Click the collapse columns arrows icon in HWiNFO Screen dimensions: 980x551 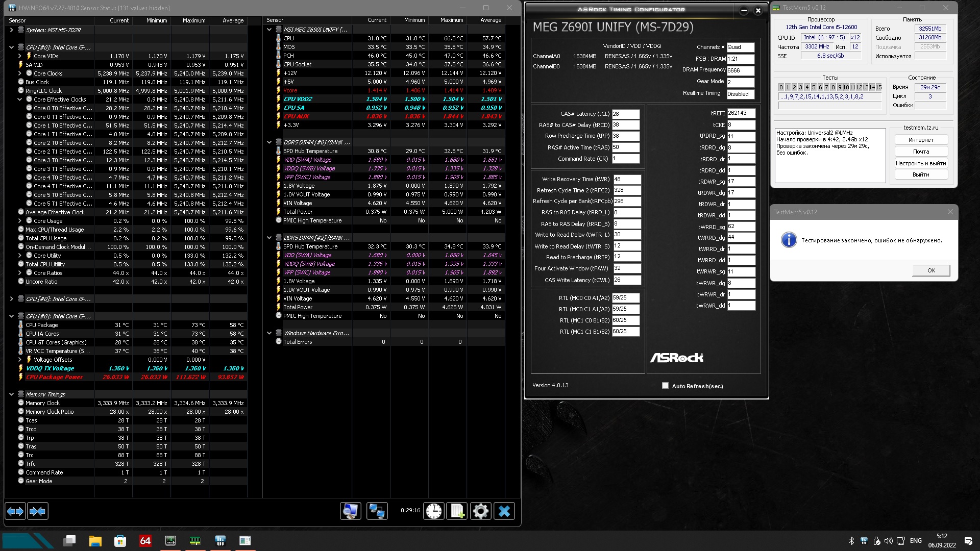pyautogui.click(x=38, y=511)
